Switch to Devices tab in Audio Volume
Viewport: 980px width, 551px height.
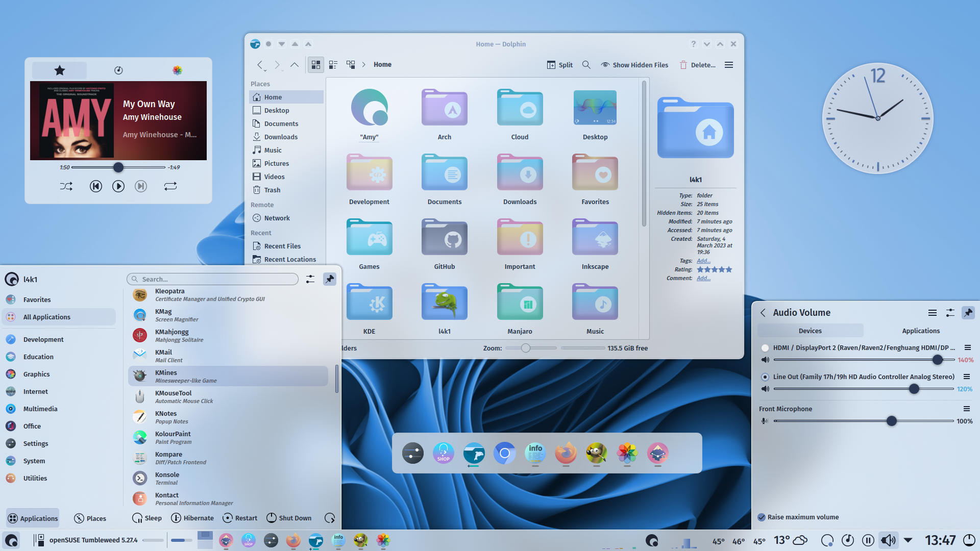(810, 331)
